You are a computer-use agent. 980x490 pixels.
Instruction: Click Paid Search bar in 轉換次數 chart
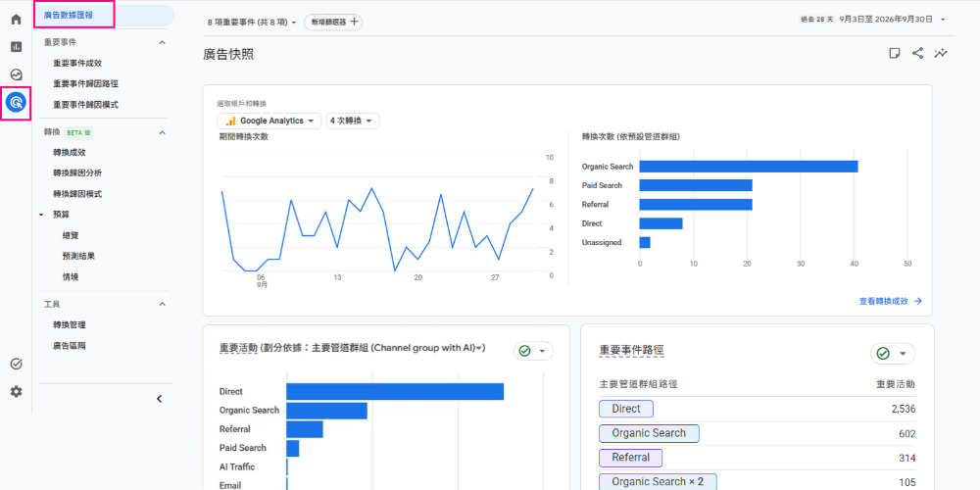coord(696,185)
